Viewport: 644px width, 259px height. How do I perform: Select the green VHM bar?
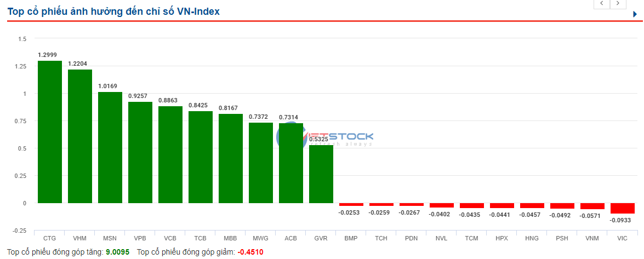pyautogui.click(x=80, y=136)
